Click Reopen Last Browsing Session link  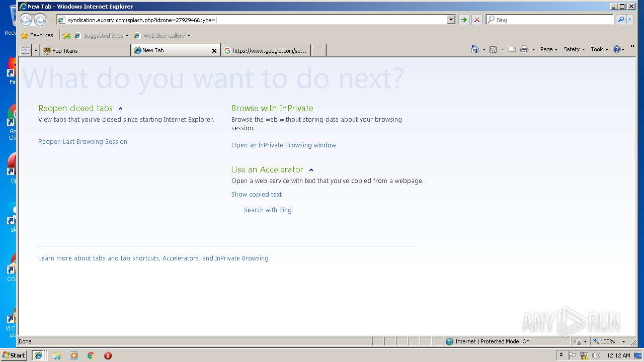click(x=83, y=142)
